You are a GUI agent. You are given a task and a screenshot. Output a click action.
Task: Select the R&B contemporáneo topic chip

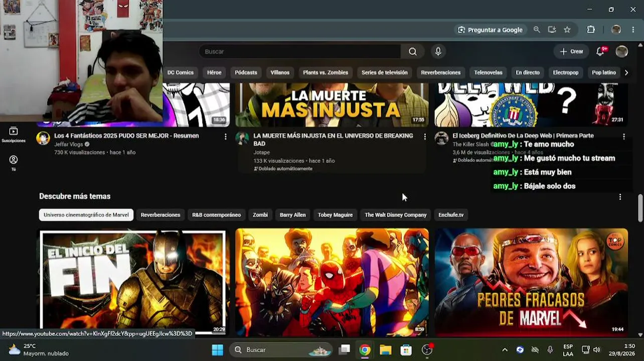pos(217,215)
